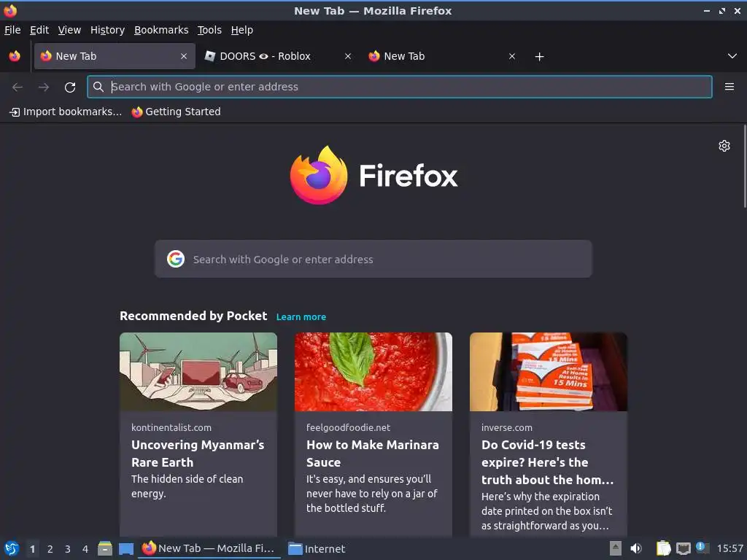Select Firefox window in the taskbar
747x560 pixels.
tap(209, 548)
